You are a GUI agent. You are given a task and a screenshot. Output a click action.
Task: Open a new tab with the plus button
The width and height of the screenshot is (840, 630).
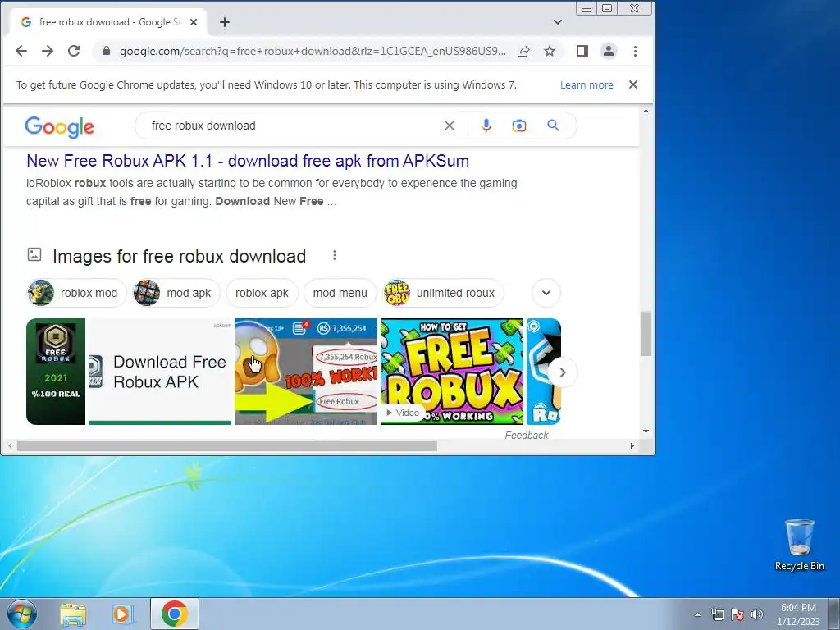225,22
